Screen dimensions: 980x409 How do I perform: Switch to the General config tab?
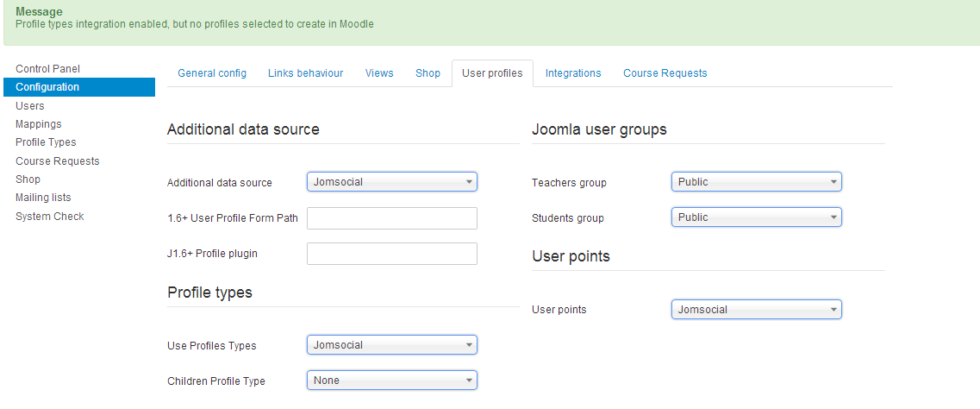(x=212, y=73)
